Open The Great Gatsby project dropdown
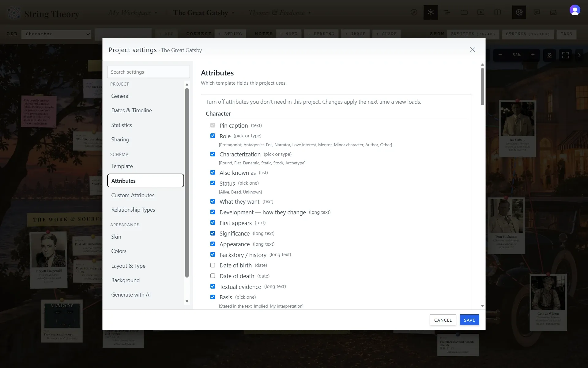588x368 pixels. click(204, 13)
